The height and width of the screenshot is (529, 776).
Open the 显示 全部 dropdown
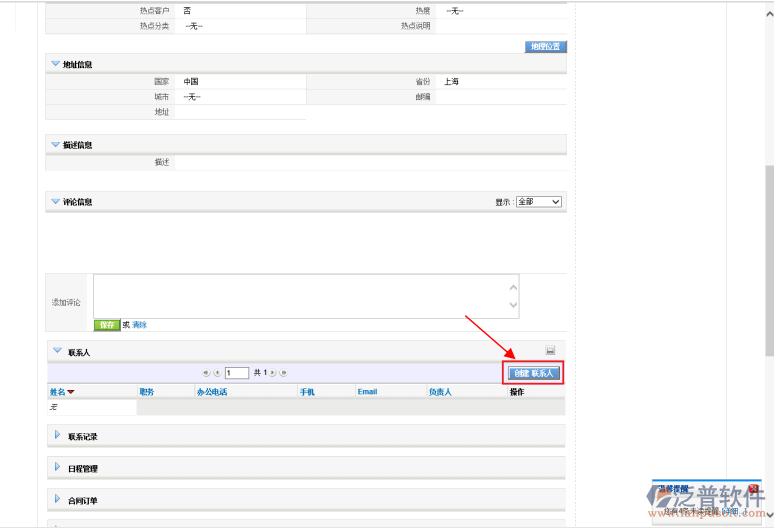[x=538, y=202]
